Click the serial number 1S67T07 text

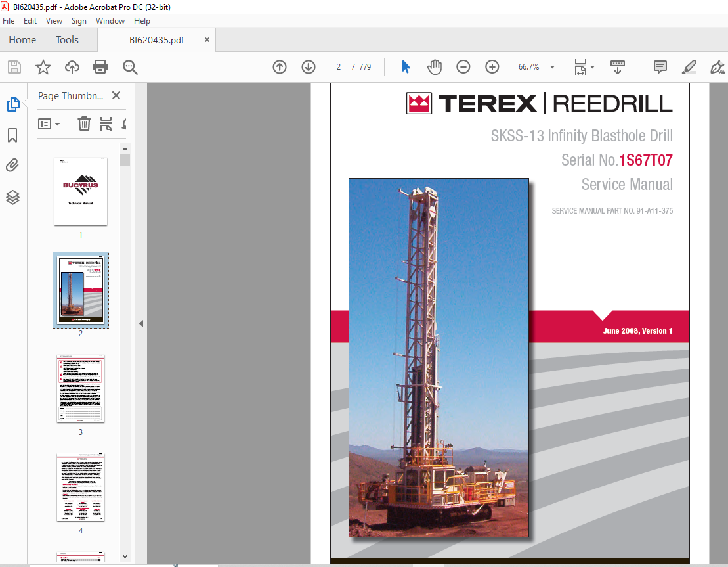pos(646,160)
